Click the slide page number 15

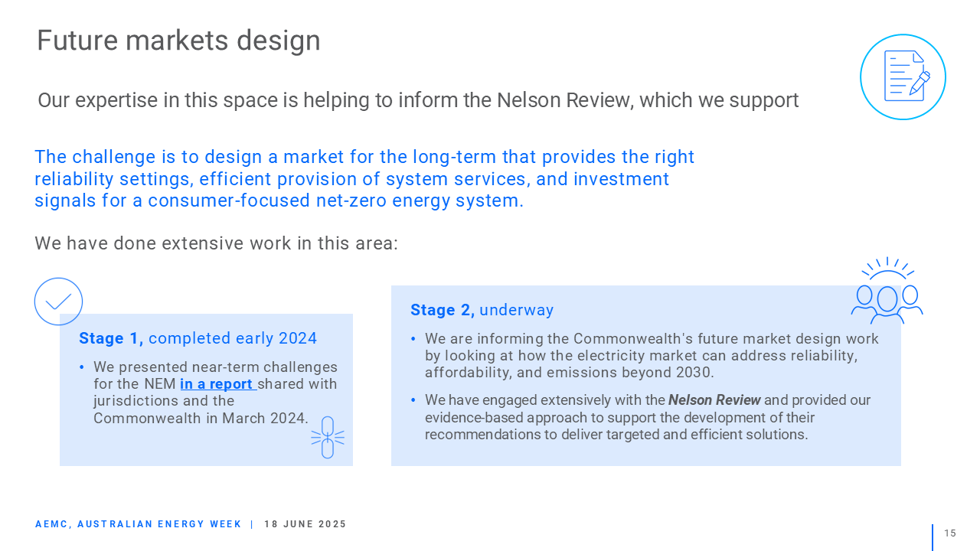pyautogui.click(x=950, y=533)
